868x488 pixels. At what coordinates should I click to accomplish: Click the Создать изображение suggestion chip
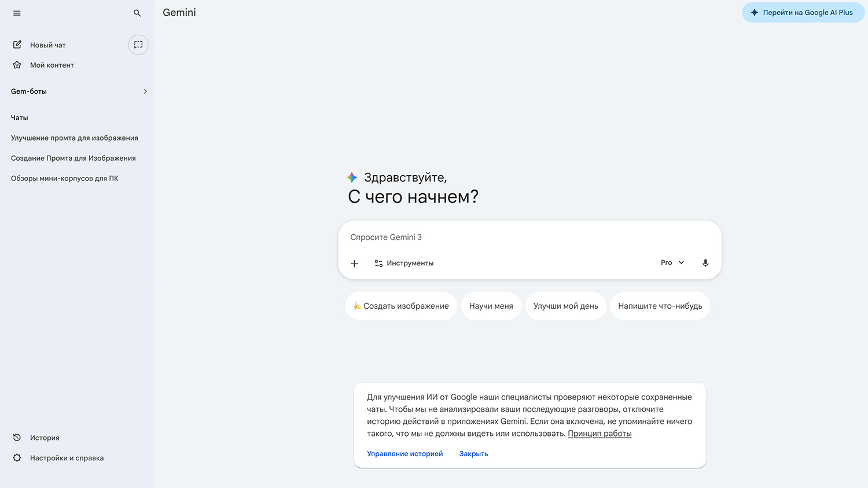click(x=401, y=306)
